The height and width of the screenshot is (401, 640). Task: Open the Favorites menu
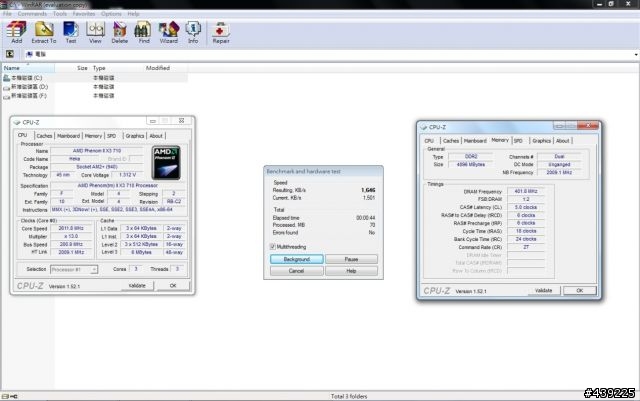(84, 13)
